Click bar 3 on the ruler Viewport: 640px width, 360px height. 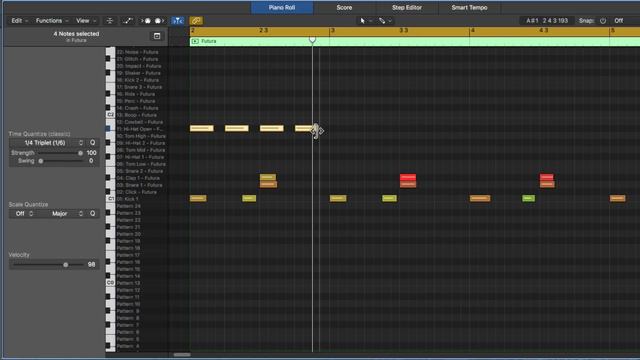point(333,30)
